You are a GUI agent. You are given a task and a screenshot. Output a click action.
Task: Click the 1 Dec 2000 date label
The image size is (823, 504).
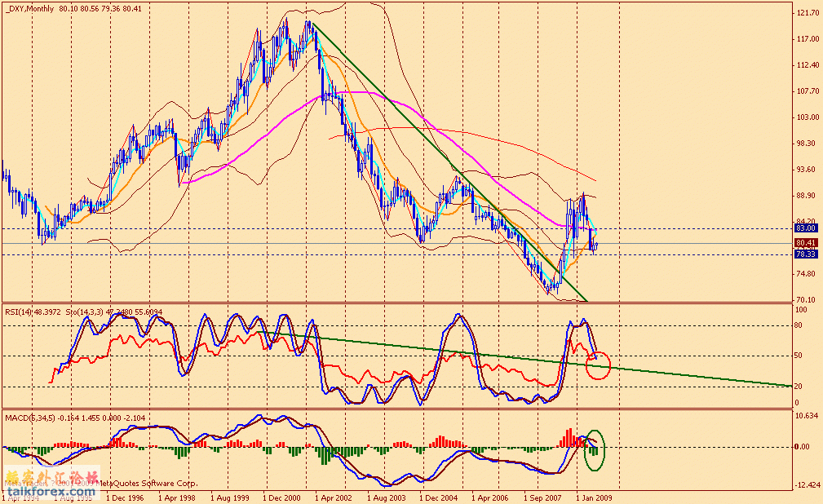point(282,497)
